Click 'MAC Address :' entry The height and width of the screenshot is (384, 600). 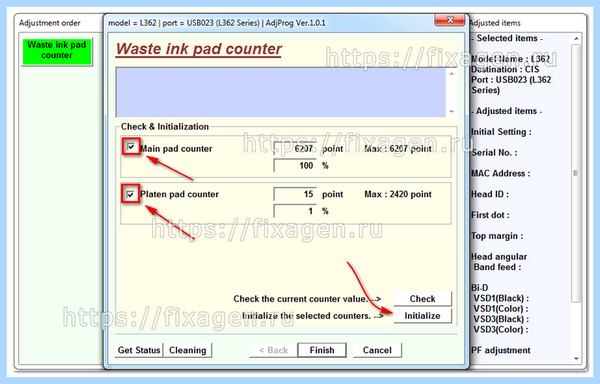pos(501,173)
